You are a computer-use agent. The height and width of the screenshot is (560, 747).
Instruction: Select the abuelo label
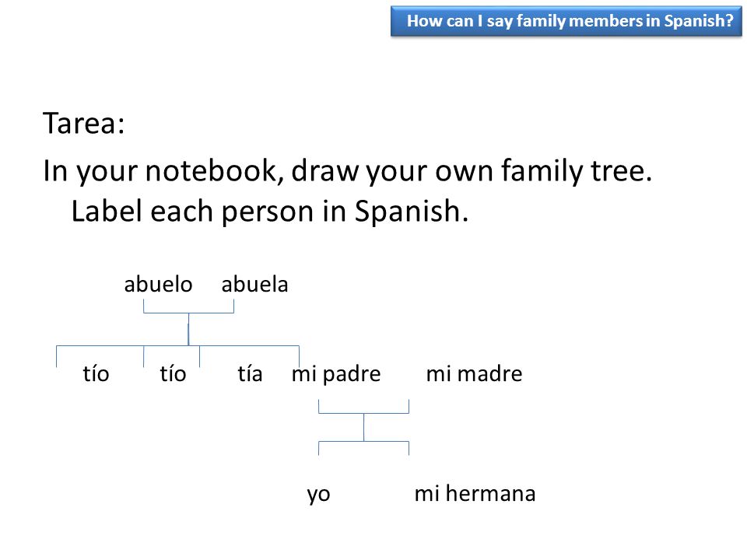click(158, 285)
